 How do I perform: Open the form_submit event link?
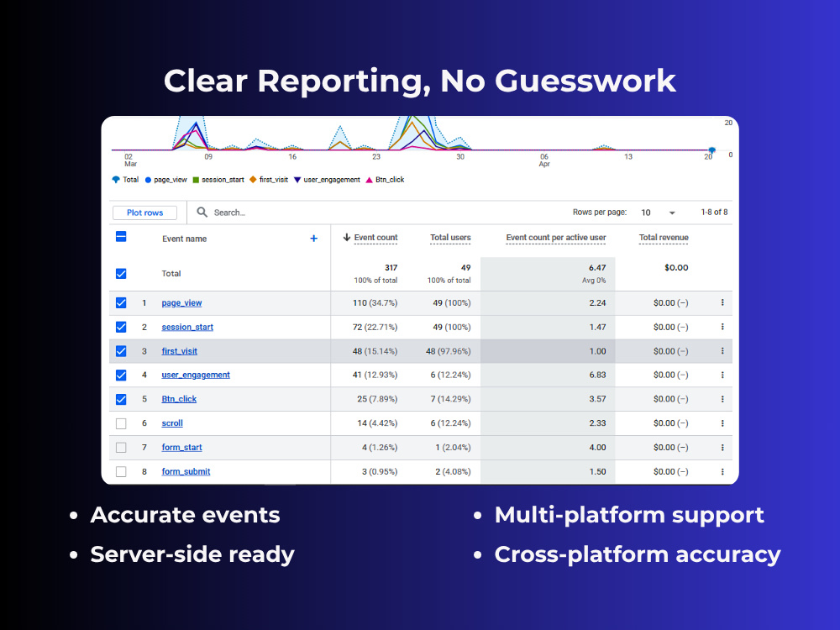(x=186, y=471)
